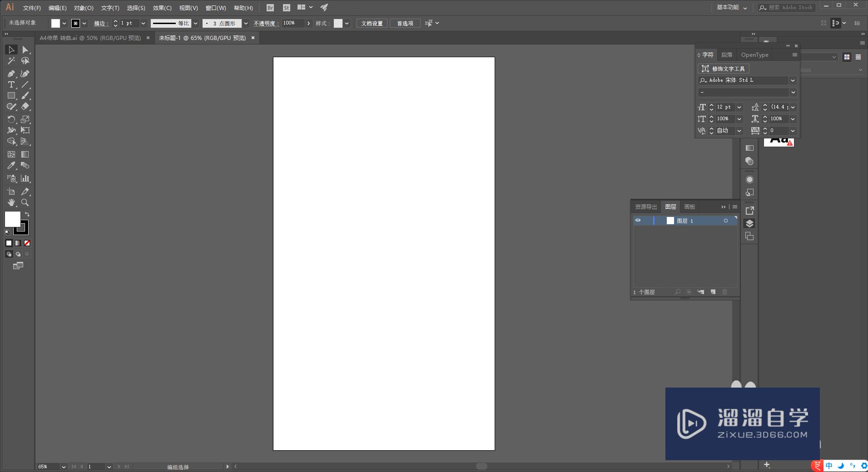Open Adobe Bridge from the Br icon
The width and height of the screenshot is (868, 472).
270,8
